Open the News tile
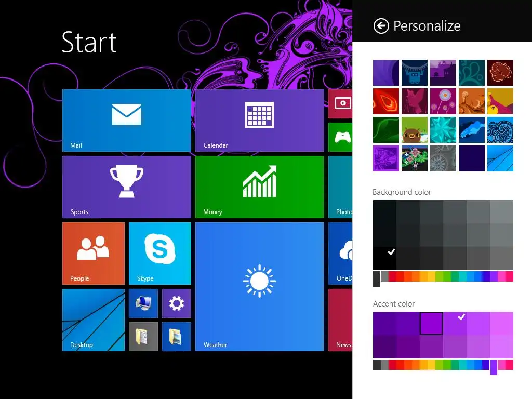Screen dimensions: 532x399 340,320
